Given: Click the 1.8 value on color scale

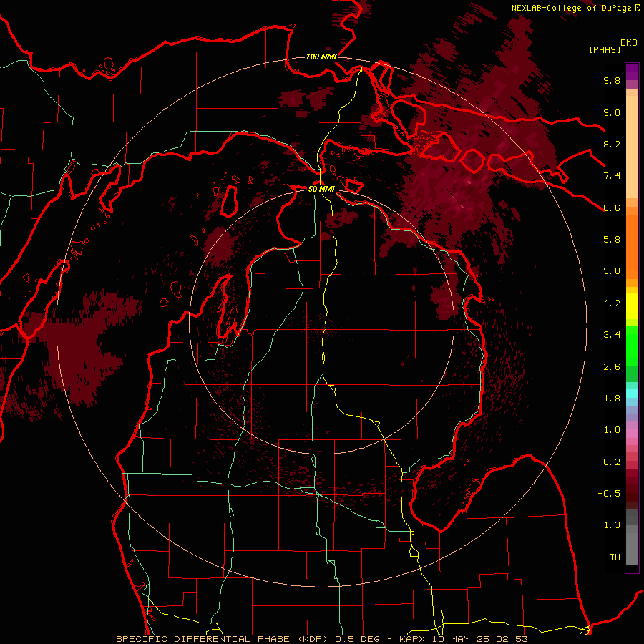Looking at the screenshot, I should (612, 399).
